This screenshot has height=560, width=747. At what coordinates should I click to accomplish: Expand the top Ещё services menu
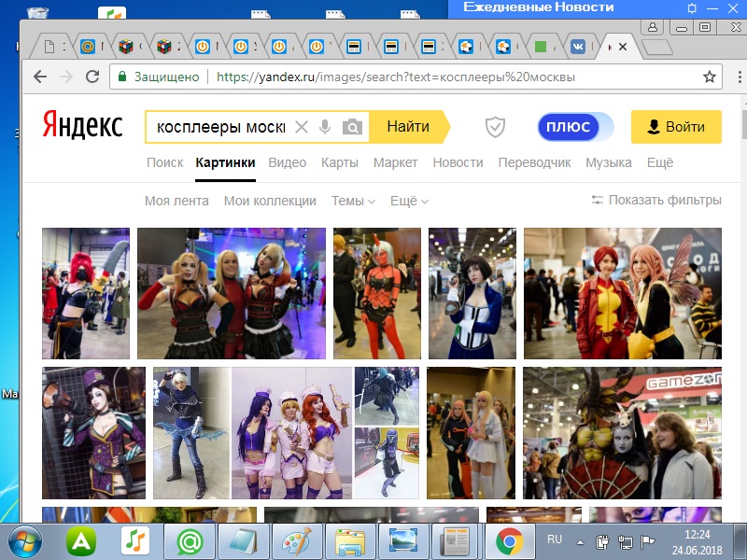[x=660, y=162]
